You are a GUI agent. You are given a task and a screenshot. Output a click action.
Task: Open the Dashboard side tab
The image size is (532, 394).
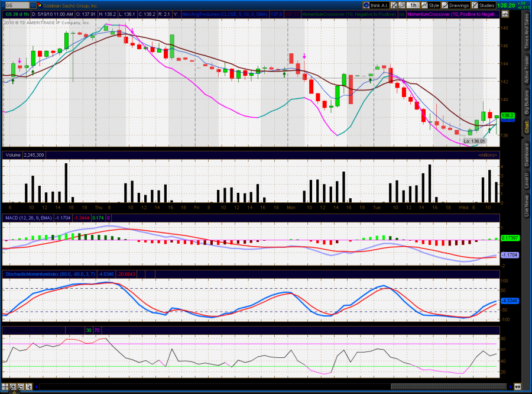click(x=527, y=154)
